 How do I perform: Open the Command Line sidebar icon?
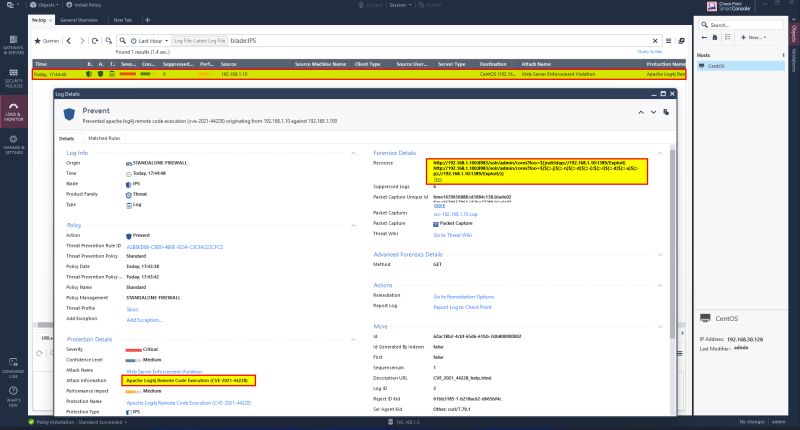[x=13, y=366]
